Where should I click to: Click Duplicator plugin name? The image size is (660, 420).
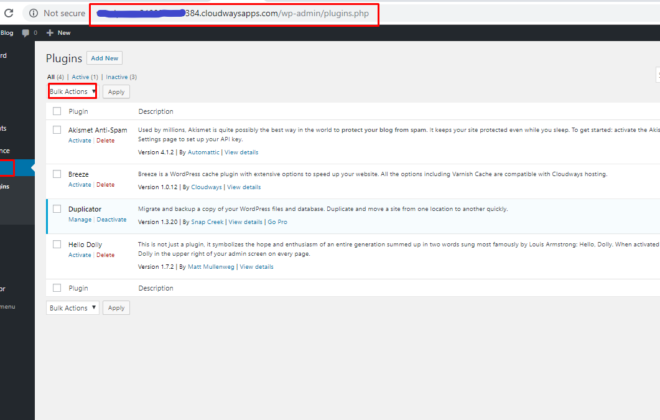click(85, 209)
